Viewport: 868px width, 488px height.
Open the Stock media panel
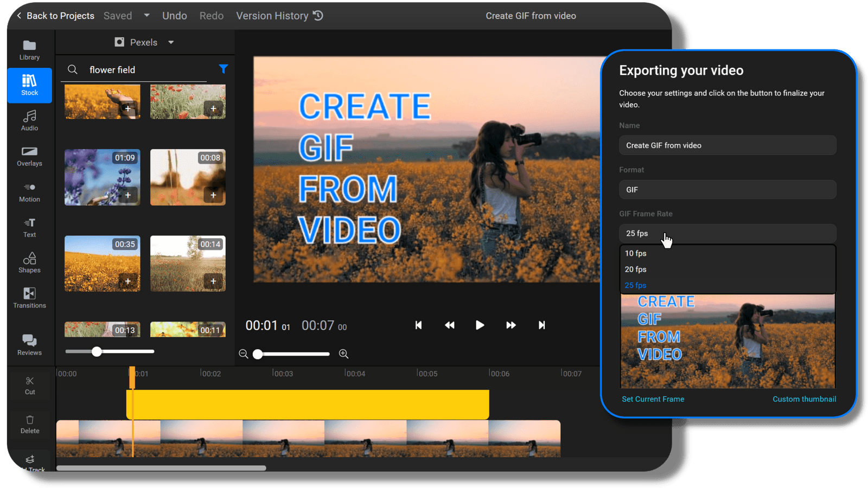tap(29, 85)
